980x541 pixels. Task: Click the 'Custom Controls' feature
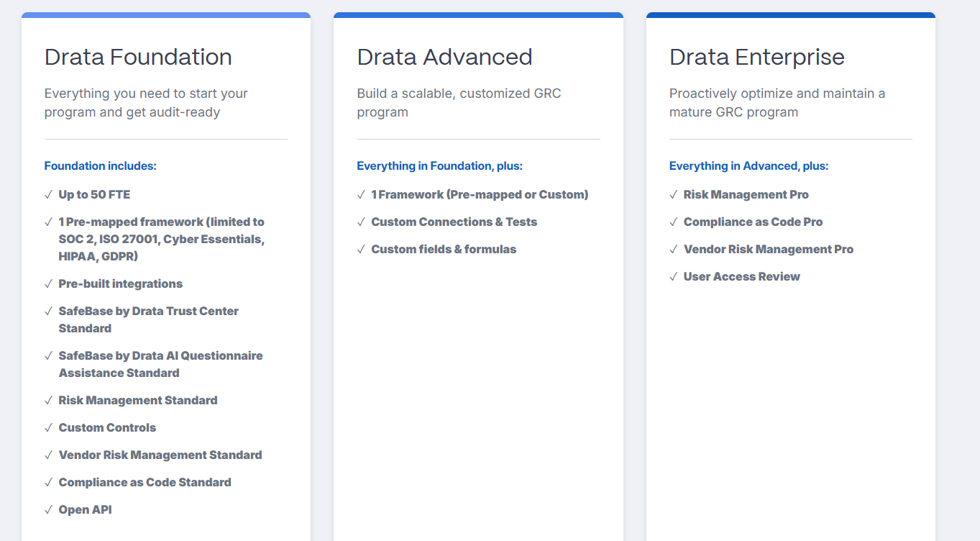click(x=107, y=427)
